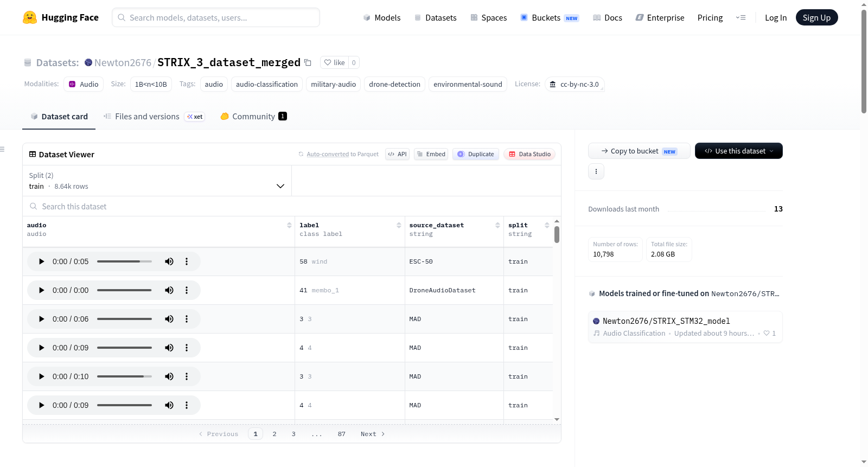Go to page 87 of the dataset
This screenshot has width=868, height=467.
click(341, 434)
